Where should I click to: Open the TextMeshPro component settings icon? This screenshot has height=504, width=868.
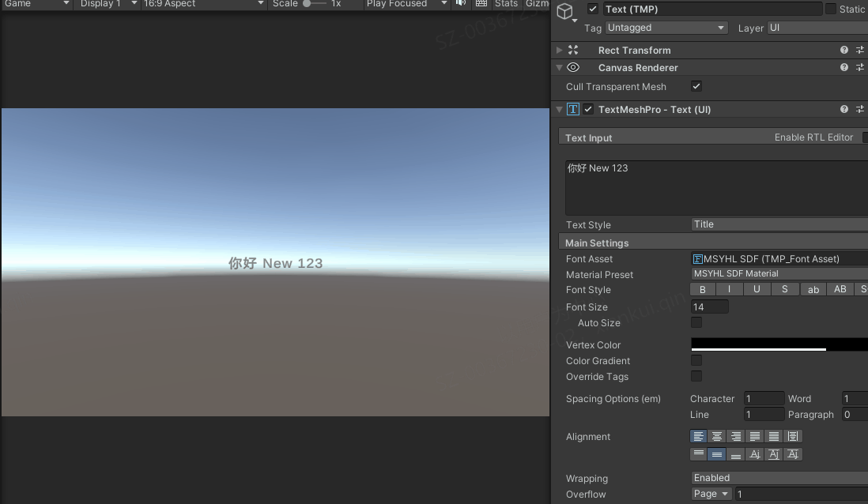(x=860, y=109)
